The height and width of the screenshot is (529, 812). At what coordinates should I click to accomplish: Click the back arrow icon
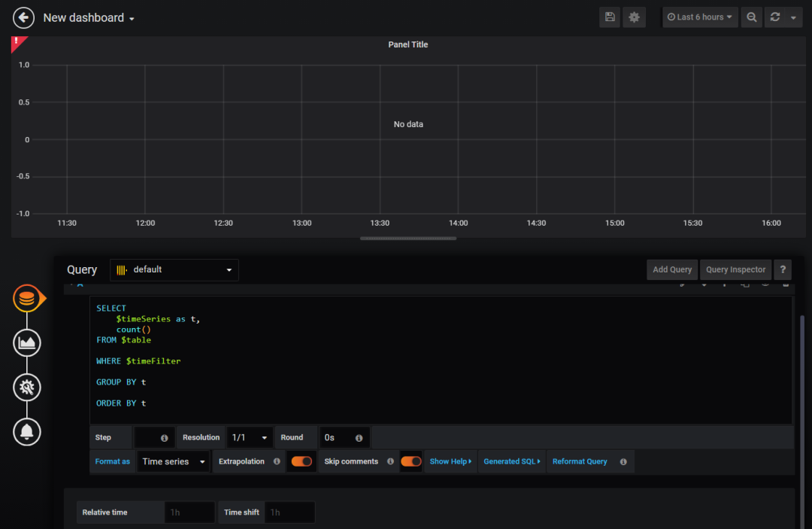24,17
